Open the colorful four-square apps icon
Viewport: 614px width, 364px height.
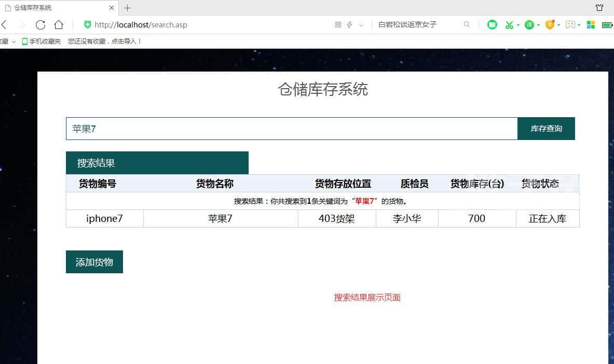pyautogui.click(x=591, y=25)
